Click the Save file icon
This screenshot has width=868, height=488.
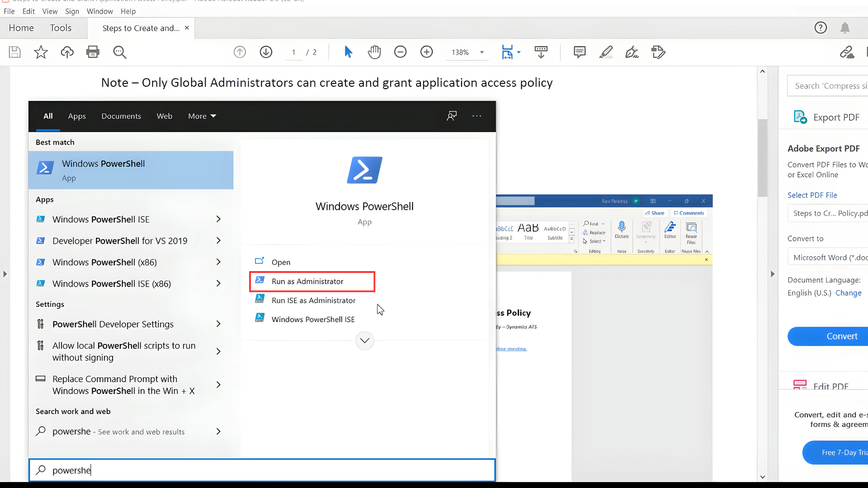click(14, 52)
